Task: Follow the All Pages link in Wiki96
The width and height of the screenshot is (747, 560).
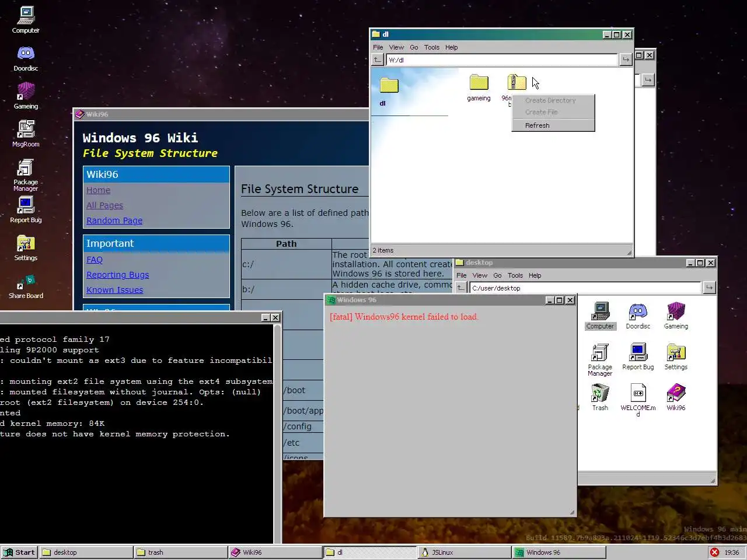Action: pyautogui.click(x=104, y=205)
